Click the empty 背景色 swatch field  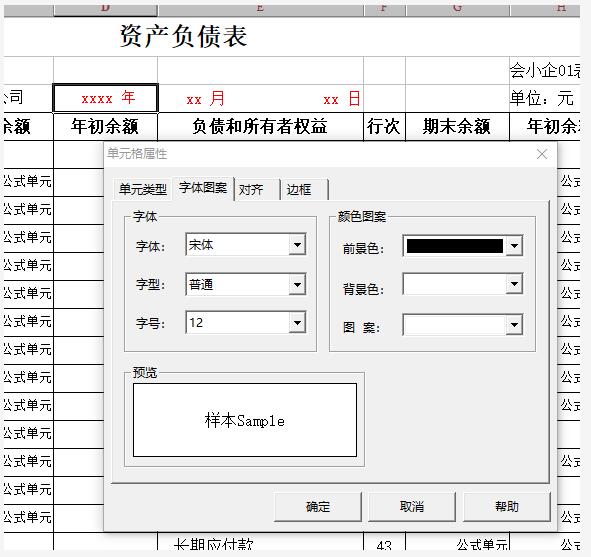pos(455,284)
